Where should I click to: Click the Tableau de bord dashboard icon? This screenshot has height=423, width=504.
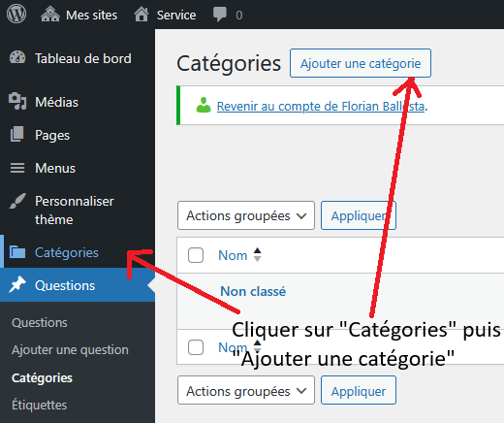pyautogui.click(x=17, y=57)
